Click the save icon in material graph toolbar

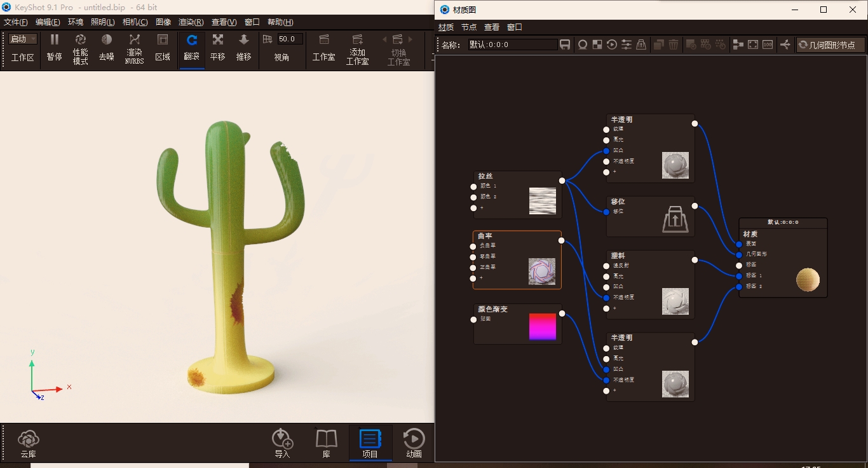click(565, 45)
